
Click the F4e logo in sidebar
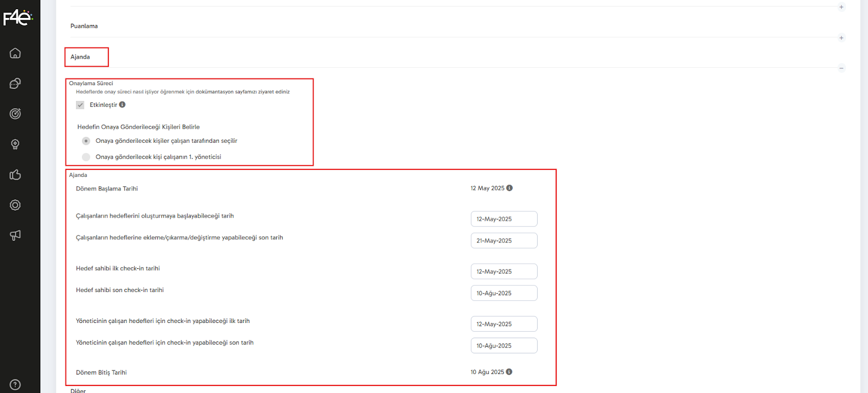coord(18,18)
